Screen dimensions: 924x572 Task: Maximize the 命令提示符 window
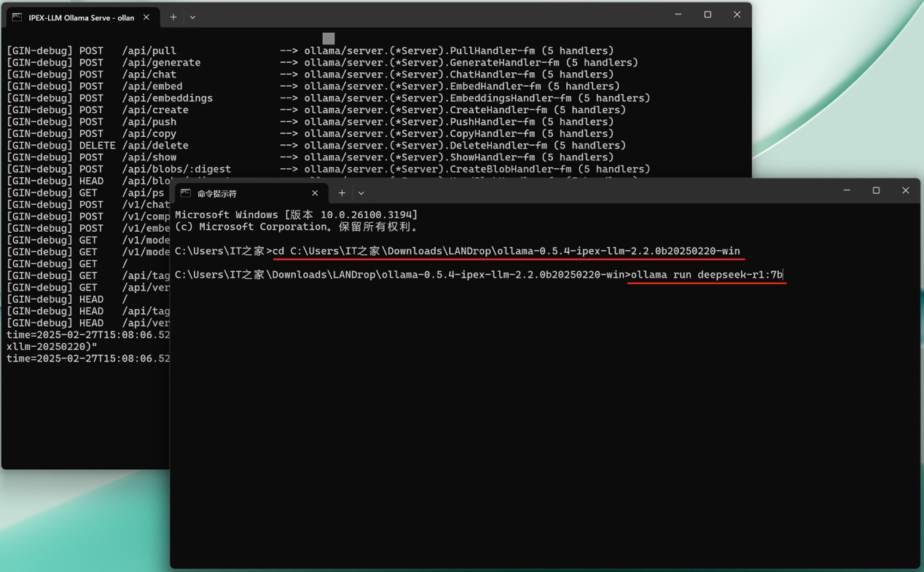[876, 191]
